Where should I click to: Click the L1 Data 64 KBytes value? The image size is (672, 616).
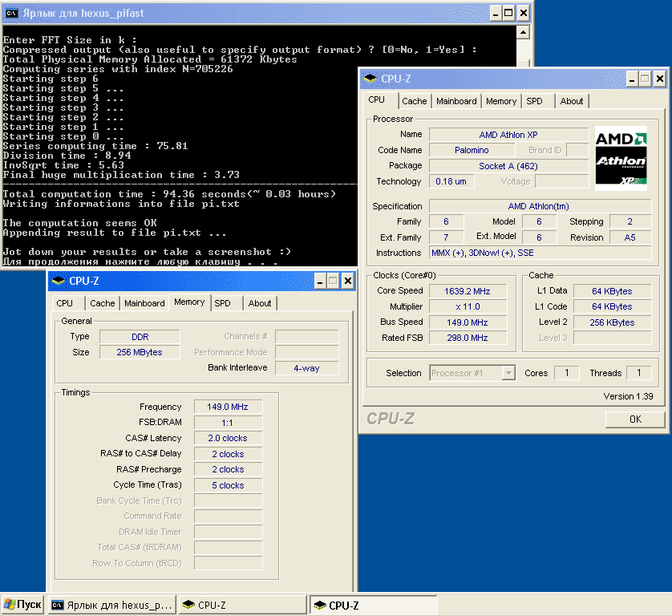pyautogui.click(x=612, y=291)
